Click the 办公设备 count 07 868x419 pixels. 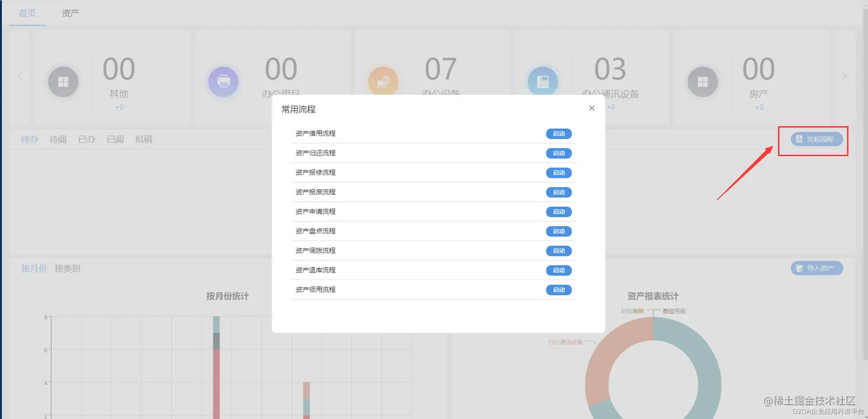(x=441, y=70)
